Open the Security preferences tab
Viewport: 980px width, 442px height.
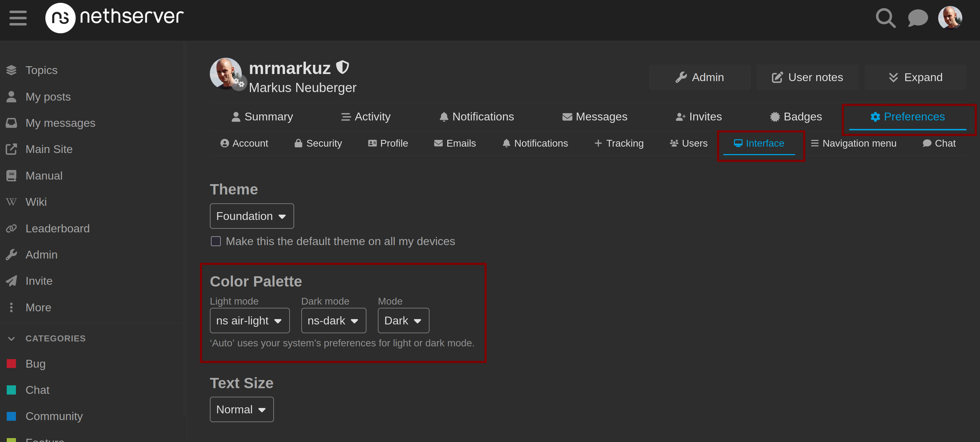coord(318,143)
